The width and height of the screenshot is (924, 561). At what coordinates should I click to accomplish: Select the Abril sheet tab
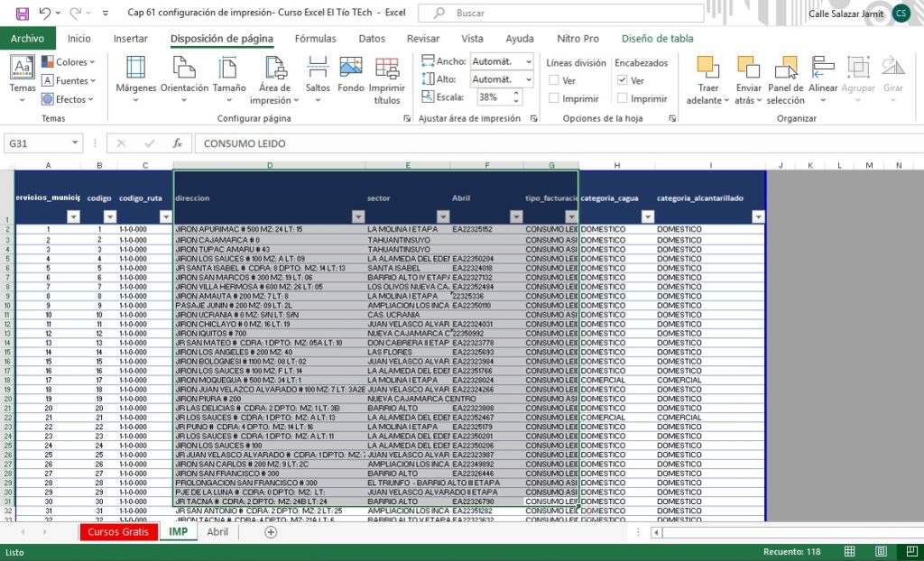pos(217,532)
